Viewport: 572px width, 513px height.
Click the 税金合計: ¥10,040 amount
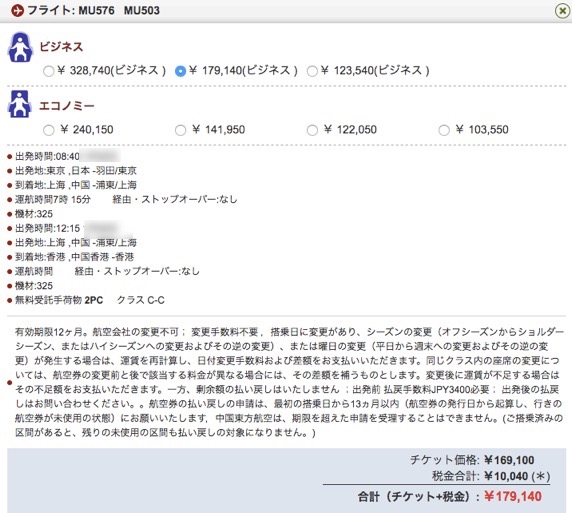pyautogui.click(x=506, y=476)
